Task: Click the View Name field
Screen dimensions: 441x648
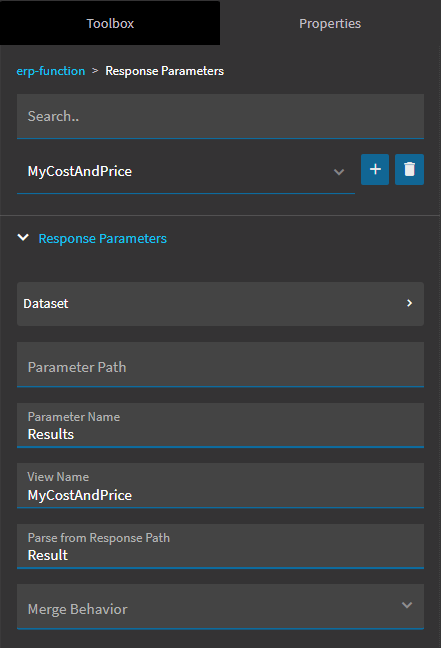Action: click(x=220, y=486)
